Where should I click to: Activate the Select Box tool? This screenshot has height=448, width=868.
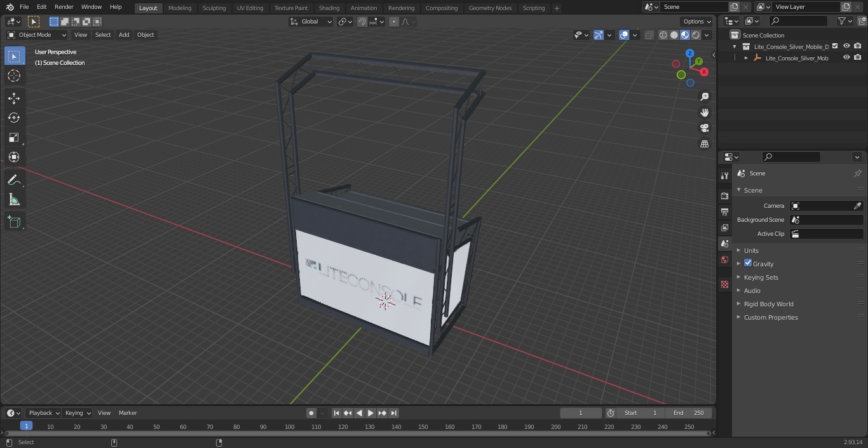tap(14, 56)
